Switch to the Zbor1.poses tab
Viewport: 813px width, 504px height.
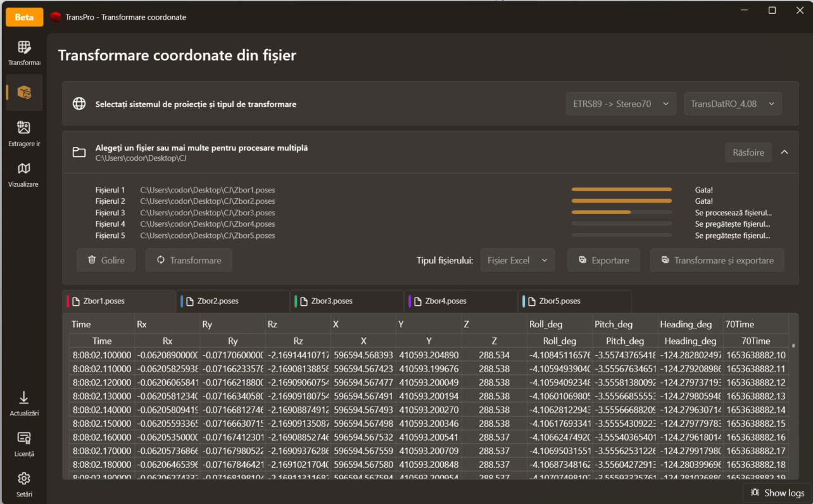[119, 301]
